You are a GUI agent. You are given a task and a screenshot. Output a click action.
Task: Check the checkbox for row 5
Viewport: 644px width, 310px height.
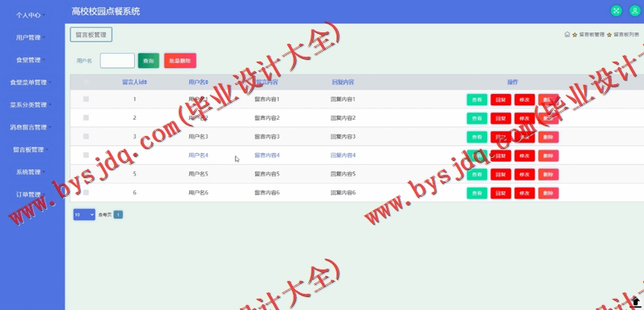click(x=86, y=174)
